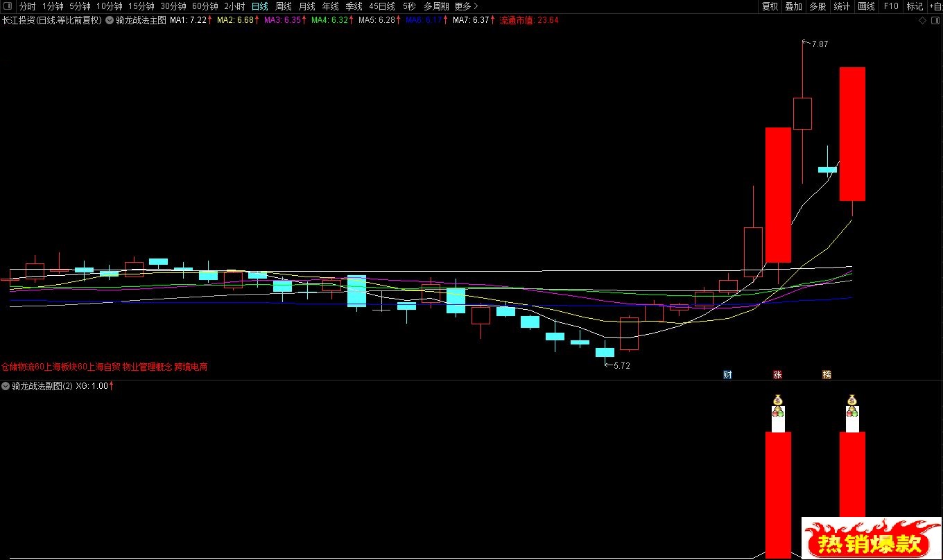Click the MA1: 7.22 value label

[189, 20]
